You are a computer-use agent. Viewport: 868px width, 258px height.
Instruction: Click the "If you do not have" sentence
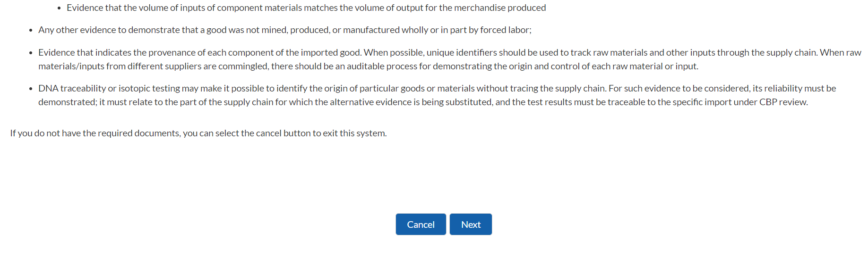tap(198, 133)
